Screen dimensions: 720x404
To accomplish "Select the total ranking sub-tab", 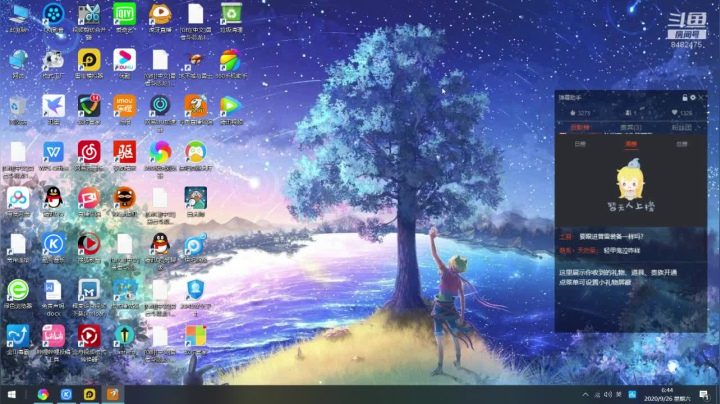I will click(x=681, y=144).
